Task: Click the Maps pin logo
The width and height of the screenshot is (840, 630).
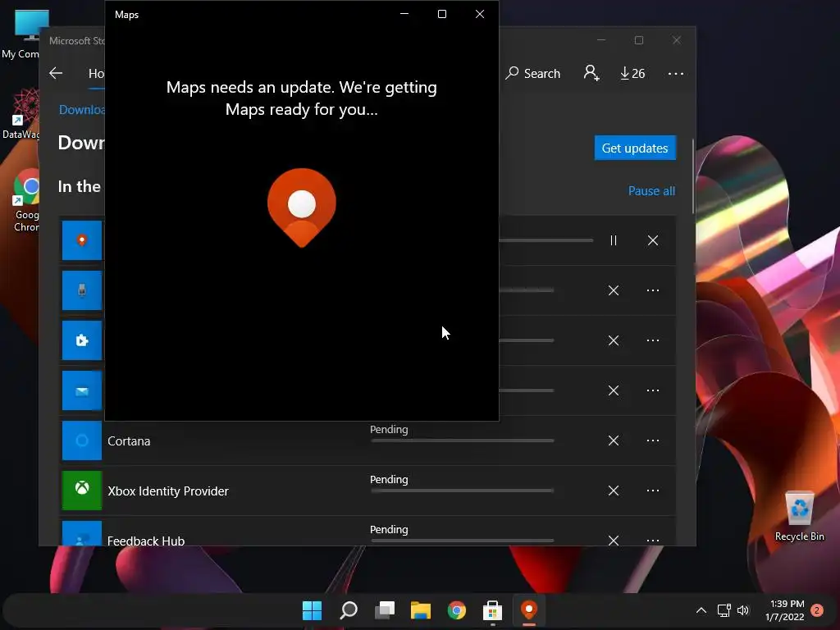Action: pos(302,208)
